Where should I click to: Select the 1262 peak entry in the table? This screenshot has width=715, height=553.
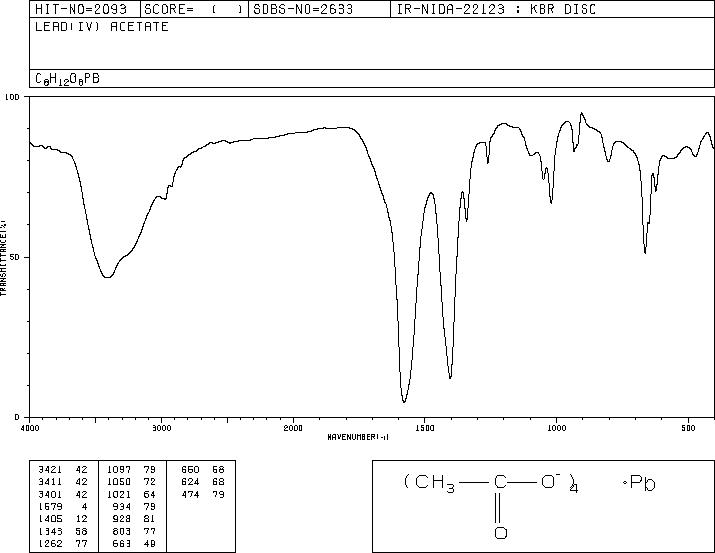(63, 544)
